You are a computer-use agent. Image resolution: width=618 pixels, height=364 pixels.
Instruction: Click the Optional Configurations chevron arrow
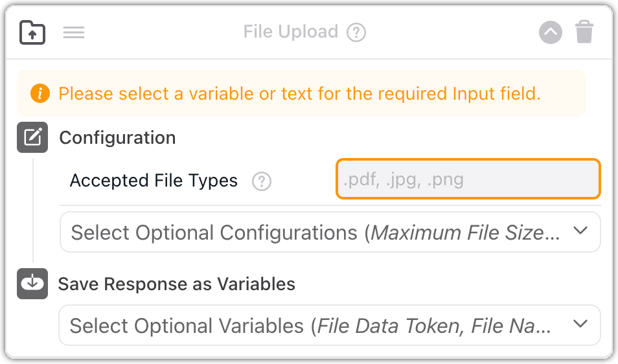580,231
